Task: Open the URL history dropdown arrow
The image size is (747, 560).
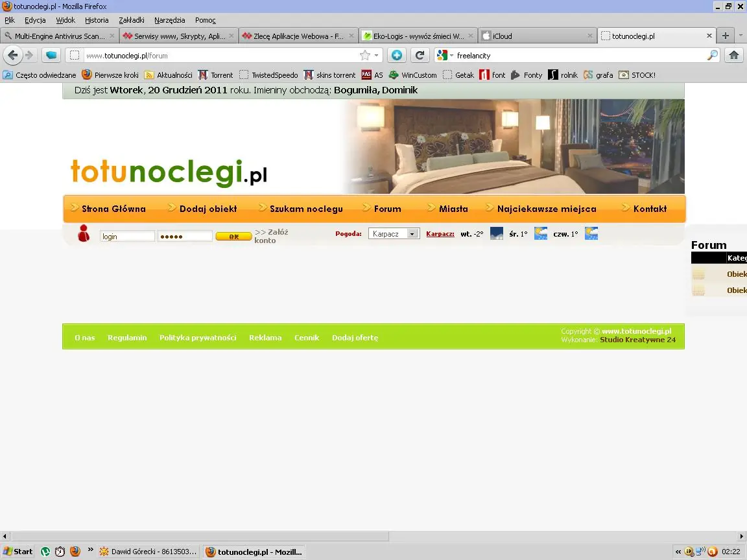Action: [x=376, y=55]
